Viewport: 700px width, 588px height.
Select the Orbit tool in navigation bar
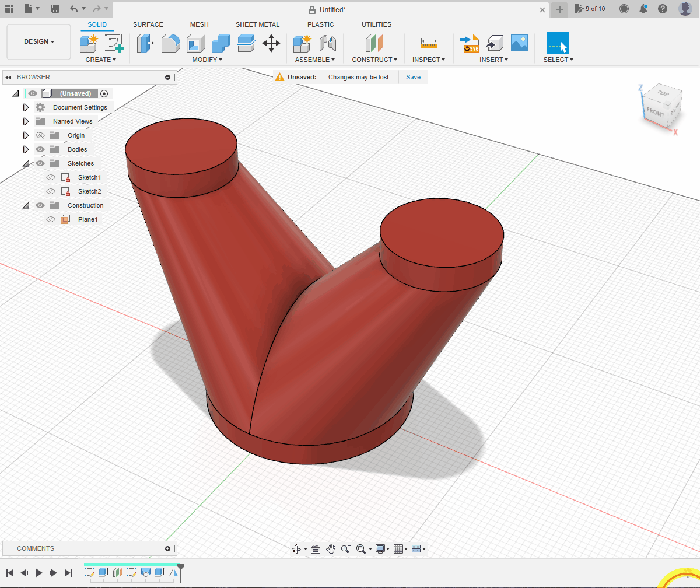coord(296,549)
